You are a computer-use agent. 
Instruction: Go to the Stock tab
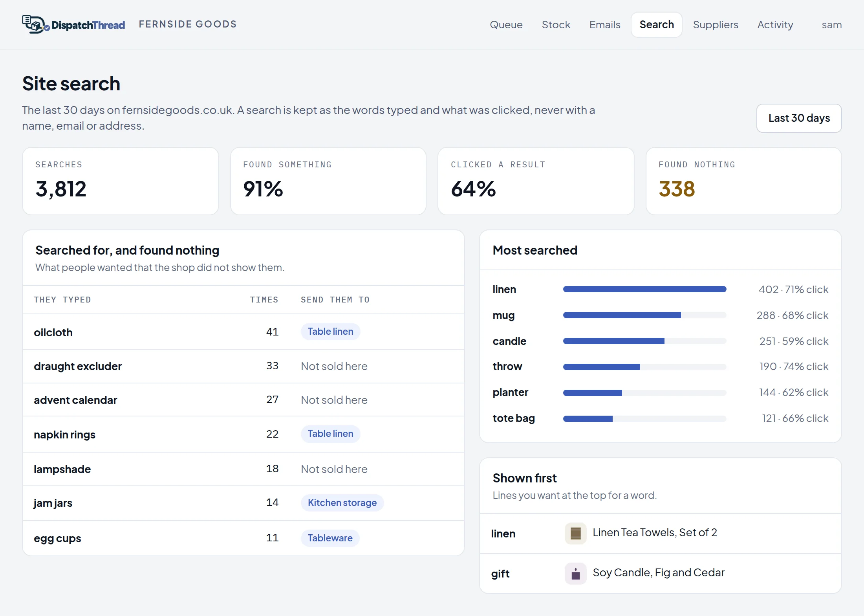pyautogui.click(x=556, y=25)
